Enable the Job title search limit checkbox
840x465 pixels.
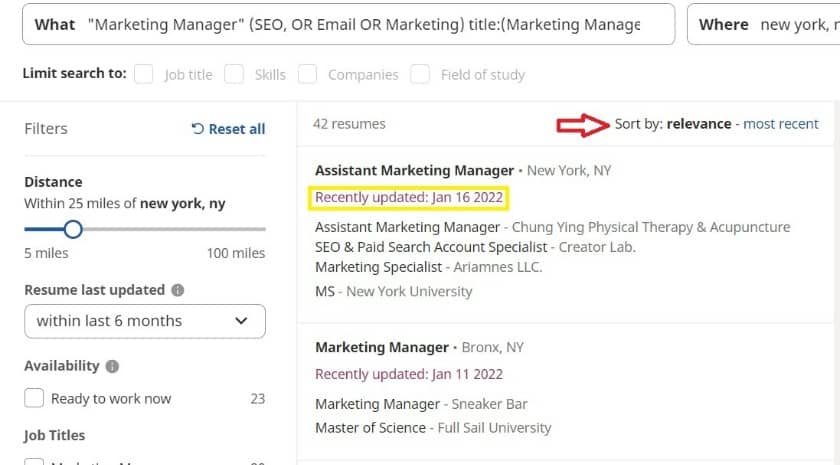(144, 74)
